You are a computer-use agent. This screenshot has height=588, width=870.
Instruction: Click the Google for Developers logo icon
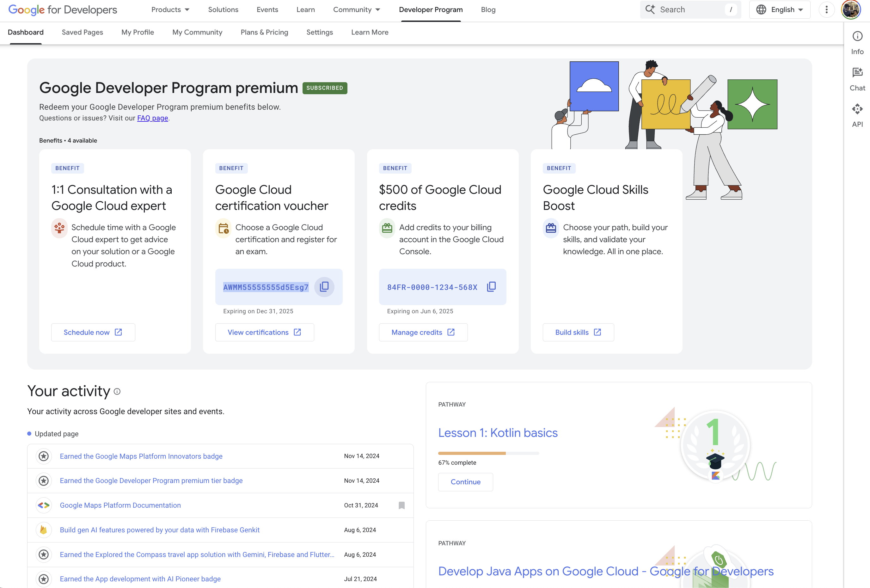[x=62, y=9]
